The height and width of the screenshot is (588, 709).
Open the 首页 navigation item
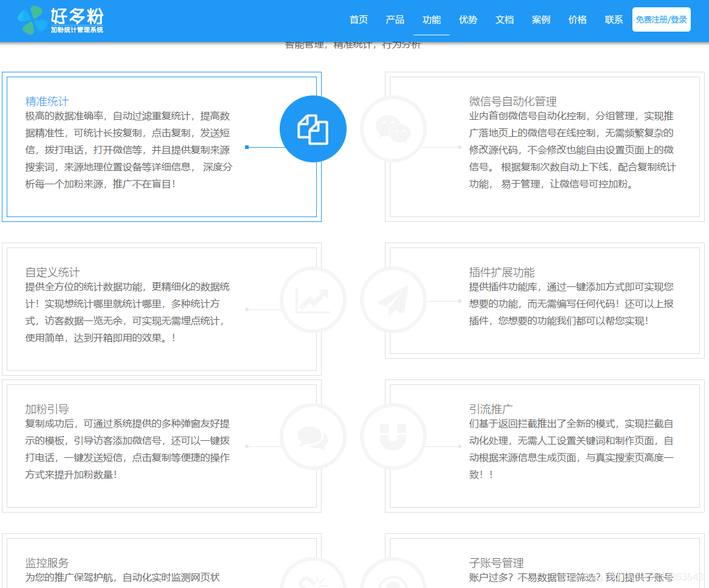point(359,20)
